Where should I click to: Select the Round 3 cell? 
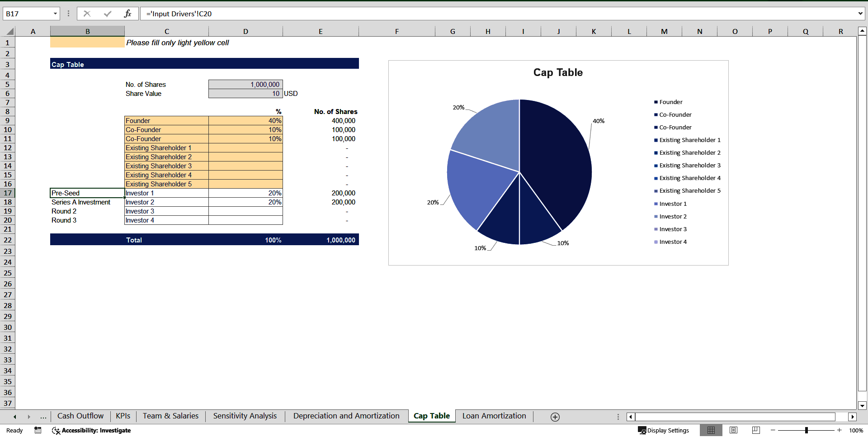(x=87, y=220)
